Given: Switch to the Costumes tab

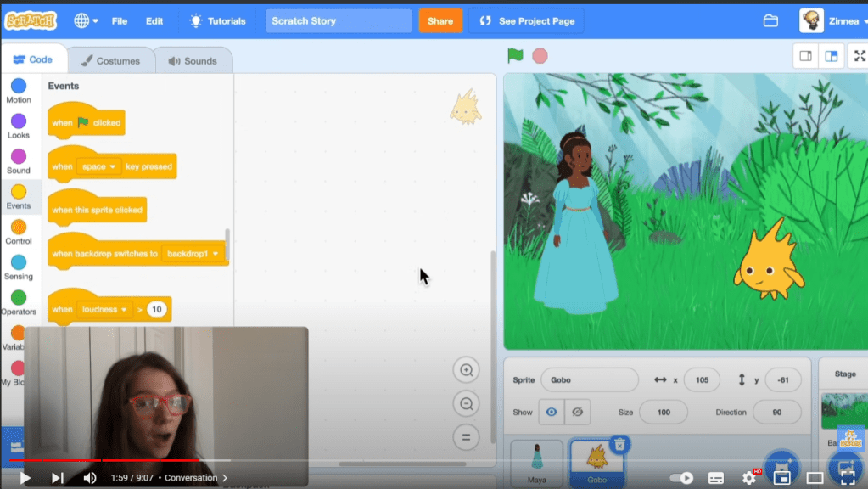Looking at the screenshot, I should (109, 61).
